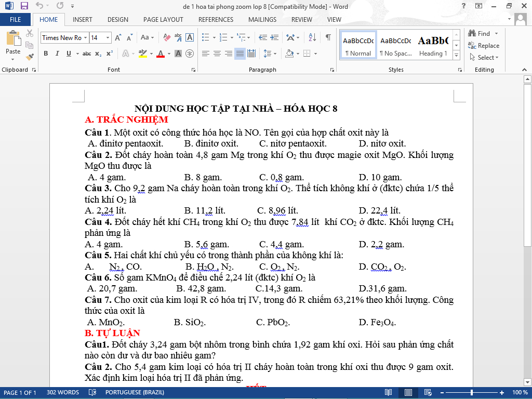The image size is (532, 399).
Task: Clear all formatting eraser icon
Action: [167, 37]
